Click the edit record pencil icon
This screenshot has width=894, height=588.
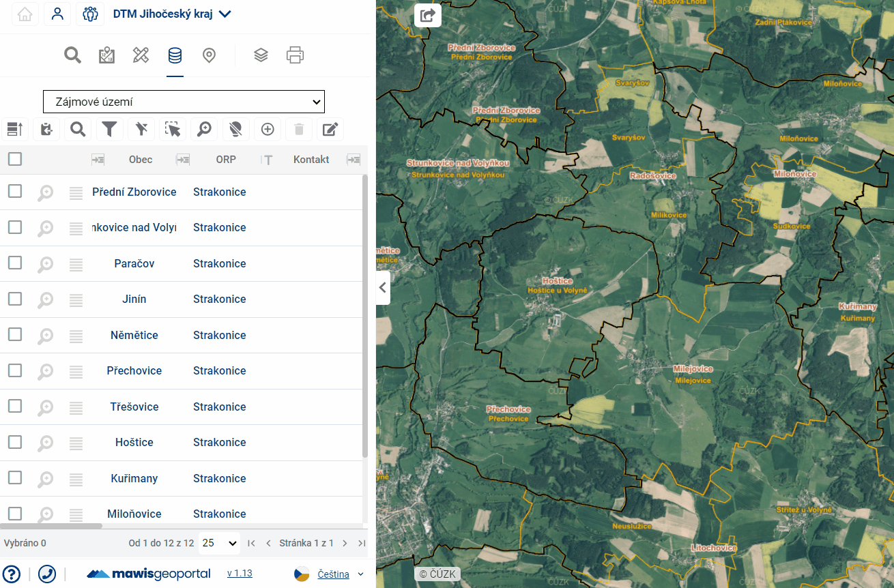[330, 129]
